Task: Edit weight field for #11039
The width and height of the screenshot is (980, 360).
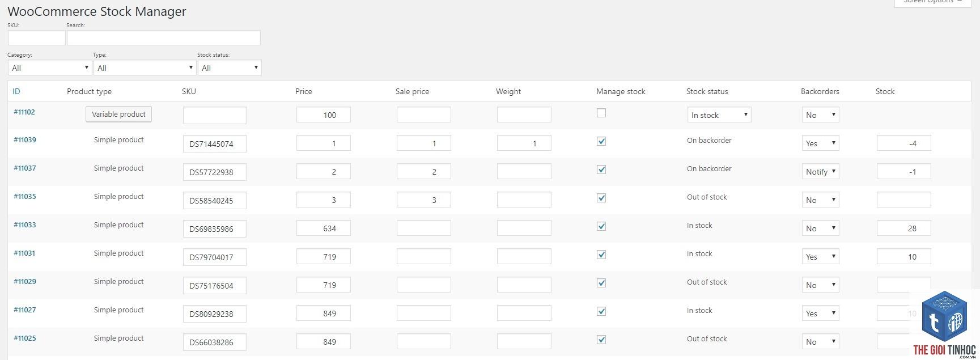Action: pos(524,143)
